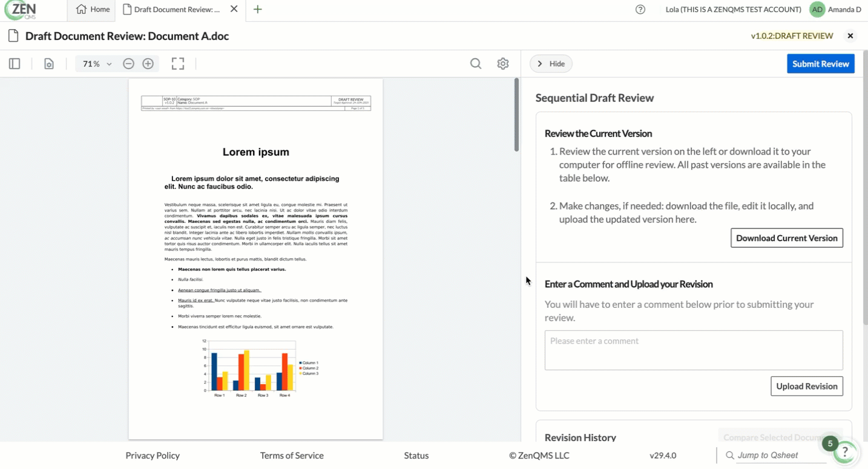The image size is (868, 469).
Task: Open the Home tab
Action: [93, 10]
